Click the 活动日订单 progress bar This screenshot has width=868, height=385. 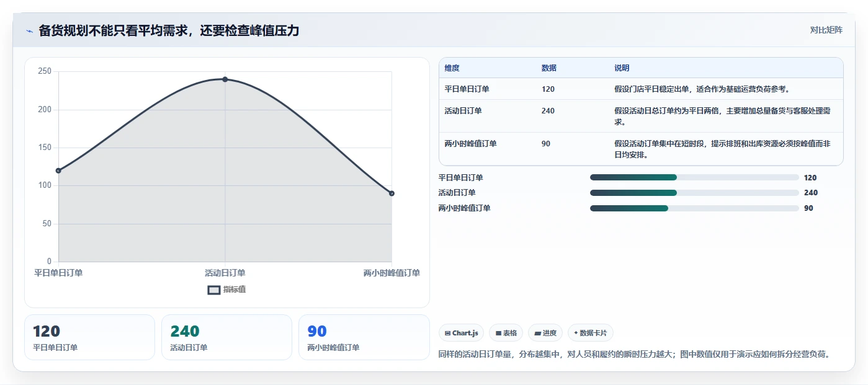[x=694, y=193]
